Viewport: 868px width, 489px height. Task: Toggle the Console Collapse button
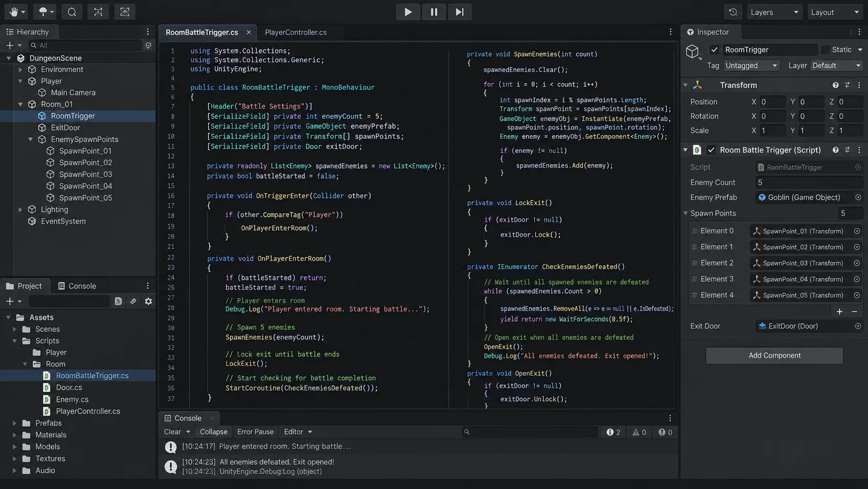[214, 432]
